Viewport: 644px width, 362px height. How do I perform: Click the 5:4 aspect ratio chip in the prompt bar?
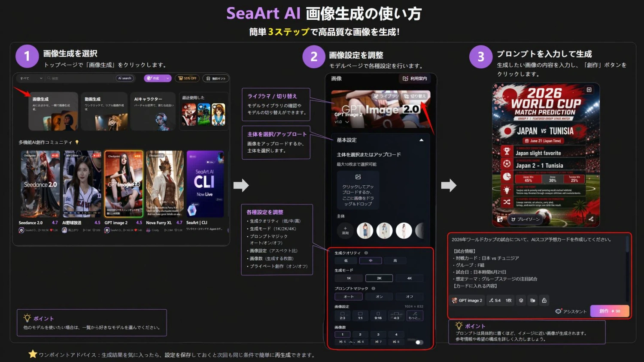(x=495, y=300)
